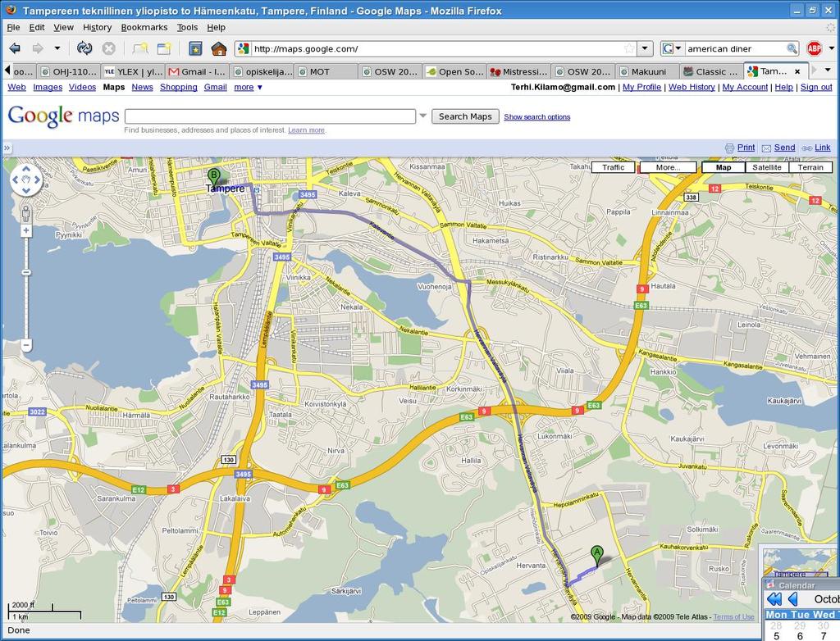Go to previous calendar month arrow
The image size is (840, 641).
pyautogui.click(x=794, y=598)
